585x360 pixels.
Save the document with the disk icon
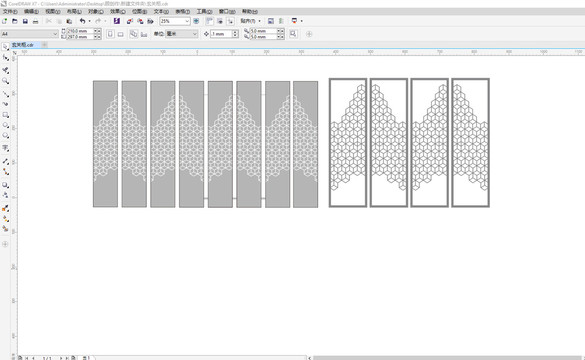25,21
